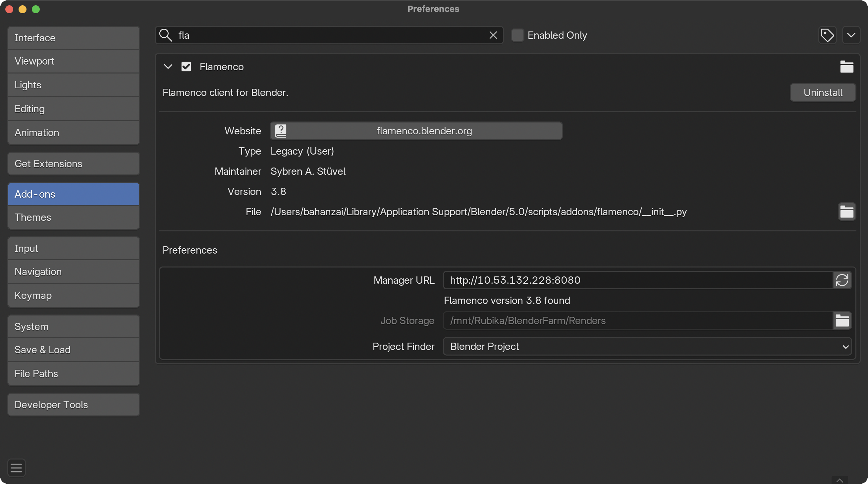
Task: Open Developer Tools section
Action: [74, 405]
